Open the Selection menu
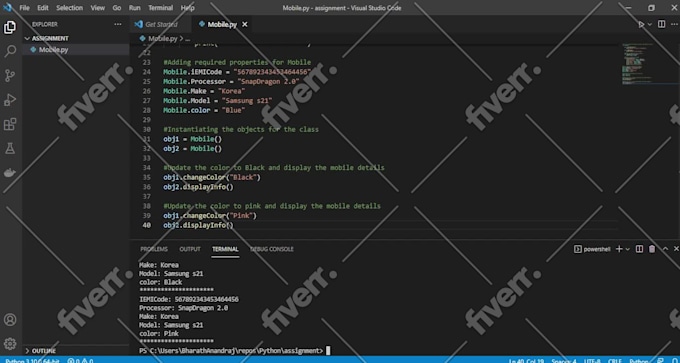This screenshot has width=680, height=363. click(x=69, y=8)
